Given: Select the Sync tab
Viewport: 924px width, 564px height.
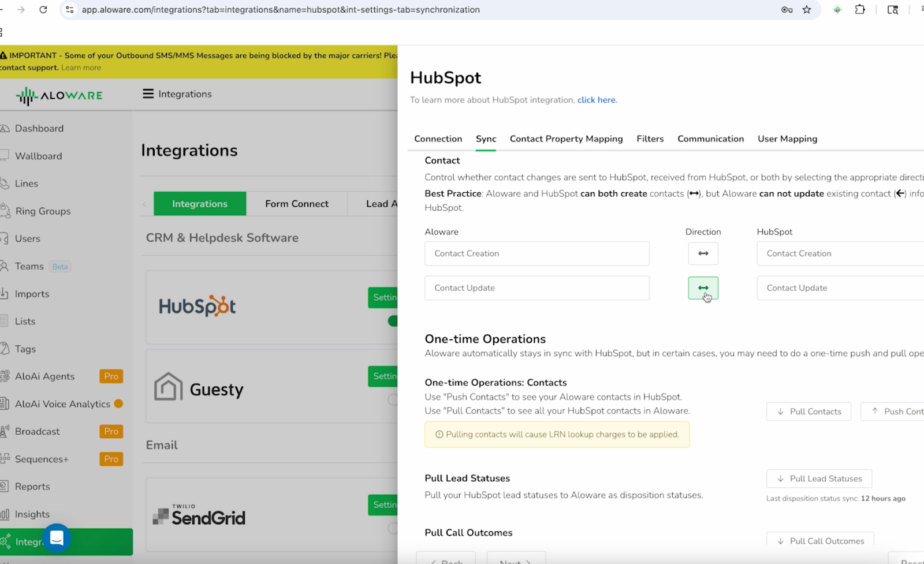Looking at the screenshot, I should tap(486, 139).
